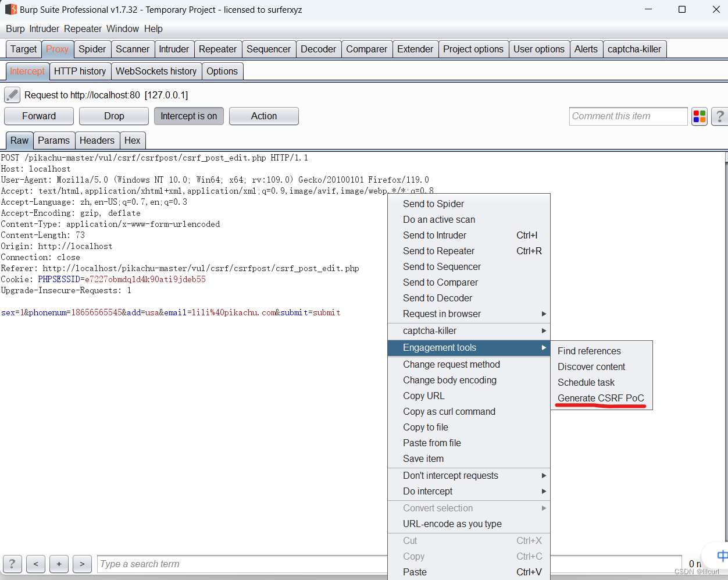Select Copy URL from context menu

point(469,396)
